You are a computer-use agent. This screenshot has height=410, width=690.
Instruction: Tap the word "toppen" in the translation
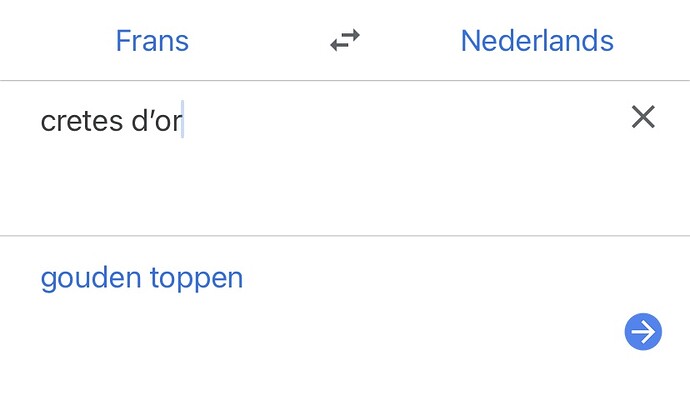[196, 278]
